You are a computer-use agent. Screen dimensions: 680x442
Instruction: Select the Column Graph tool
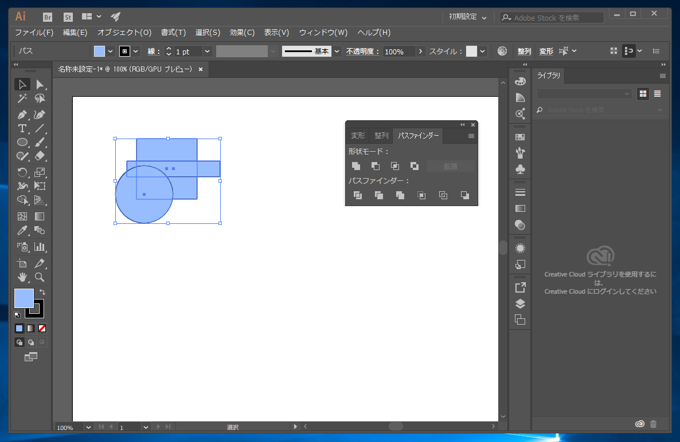point(39,247)
